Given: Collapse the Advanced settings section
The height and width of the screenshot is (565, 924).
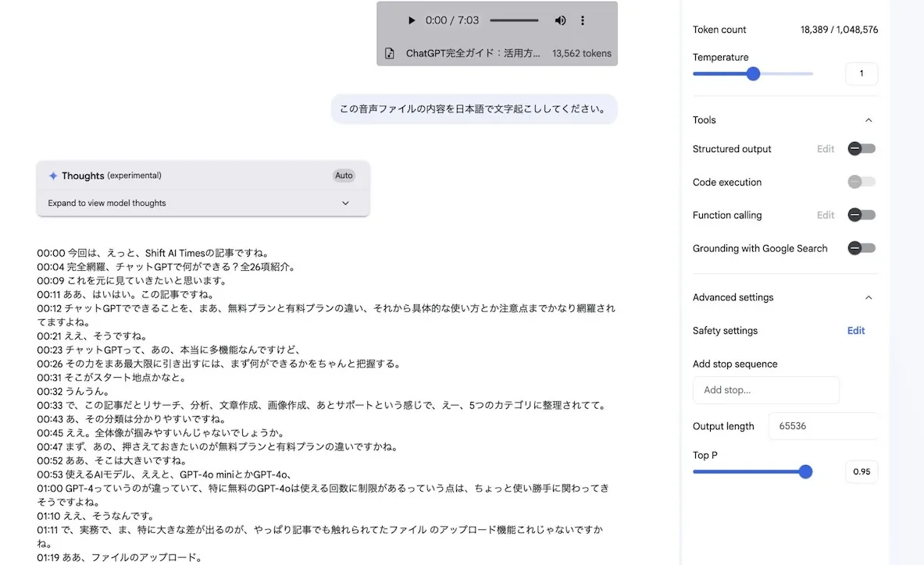Looking at the screenshot, I should click(x=868, y=297).
